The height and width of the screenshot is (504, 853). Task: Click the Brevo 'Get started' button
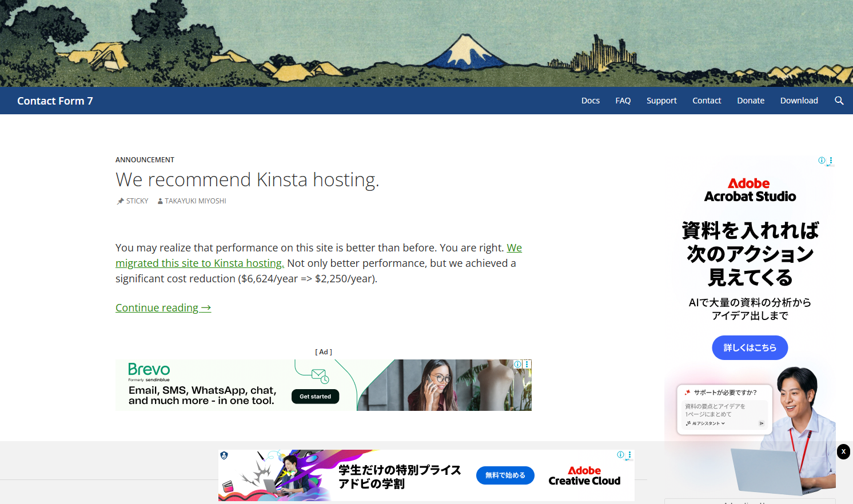click(x=315, y=397)
